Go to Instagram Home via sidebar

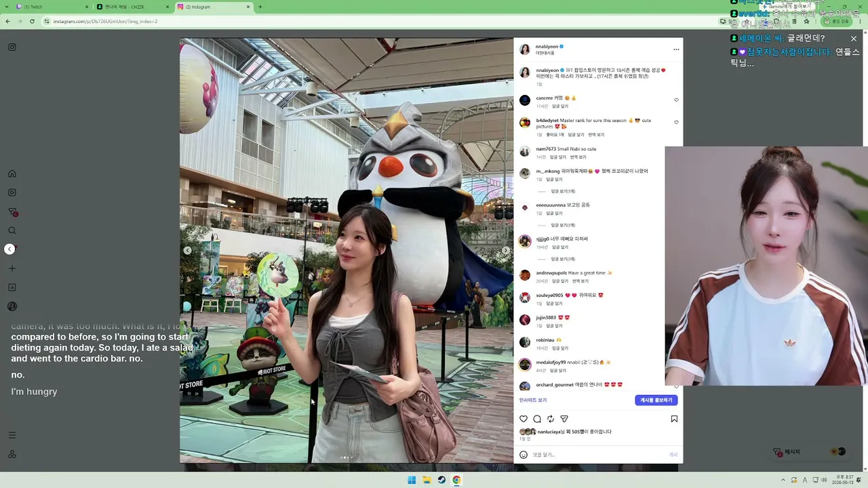point(12,174)
